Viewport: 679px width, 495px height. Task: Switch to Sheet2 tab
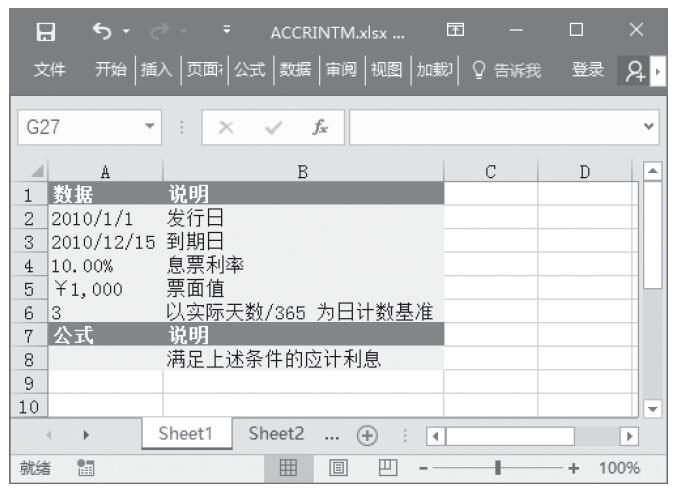coord(276,434)
